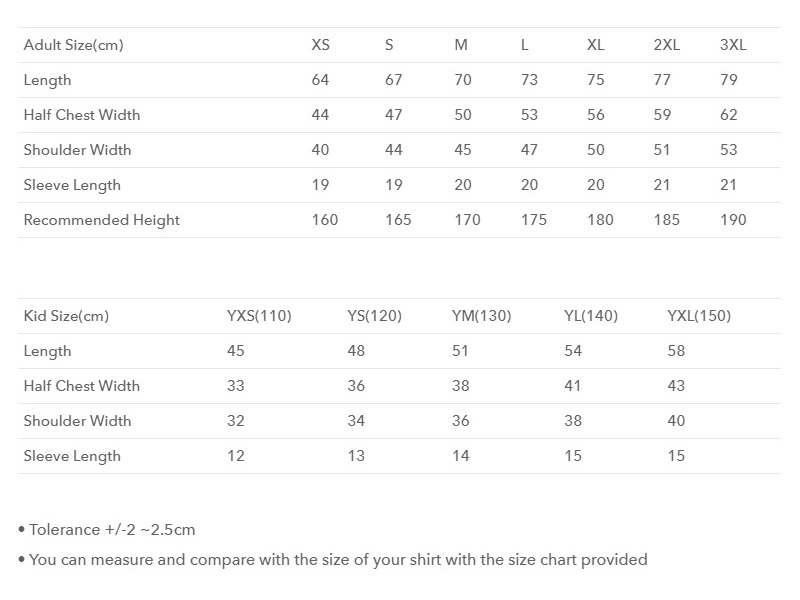Click the measure and compare shirt note
This screenshot has width=800, height=600.
[x=338, y=560]
